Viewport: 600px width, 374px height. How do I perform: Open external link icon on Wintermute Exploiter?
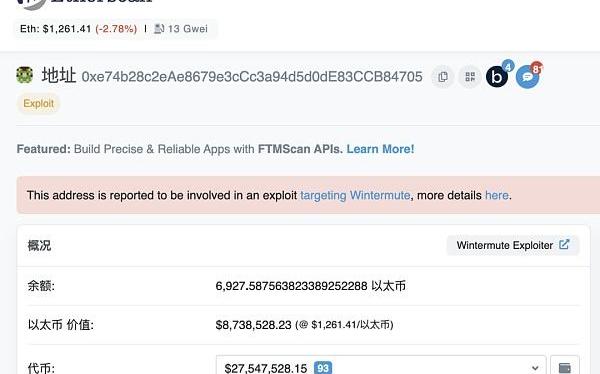[564, 245]
